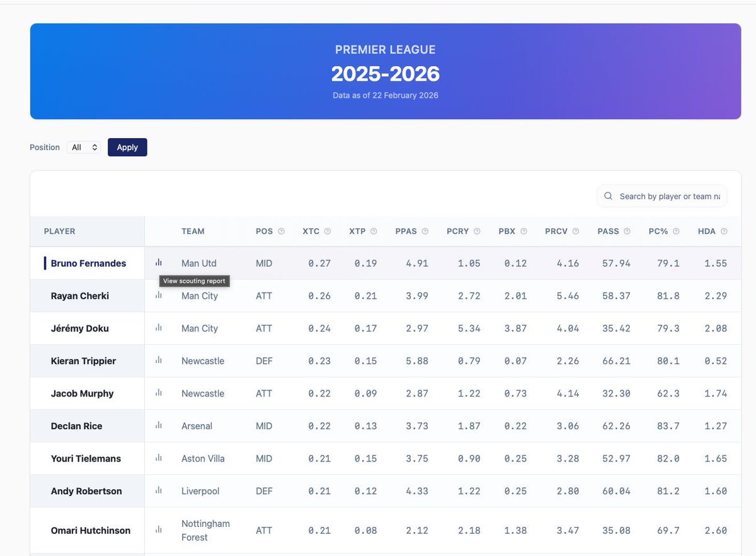
Task: Select player Declan Rice
Action: (76, 426)
